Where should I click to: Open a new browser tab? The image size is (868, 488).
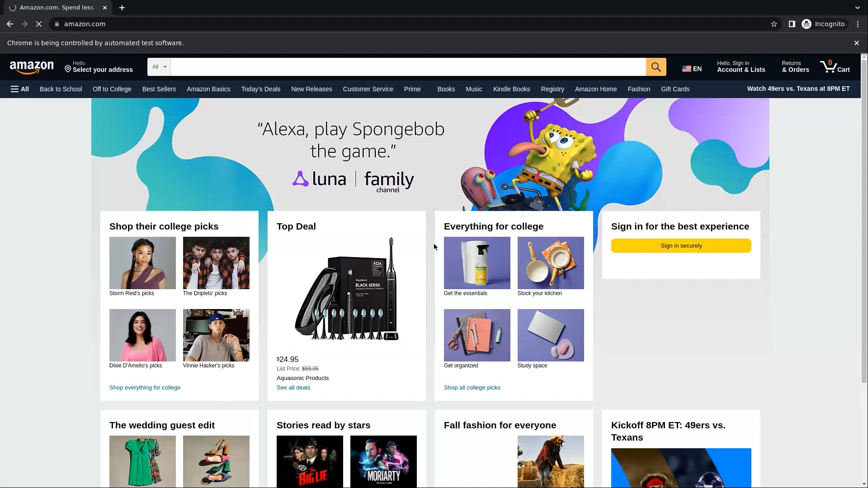[122, 8]
